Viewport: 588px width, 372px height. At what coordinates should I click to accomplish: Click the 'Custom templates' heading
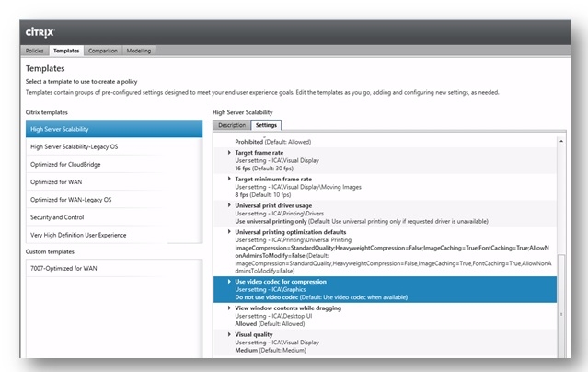coord(50,251)
